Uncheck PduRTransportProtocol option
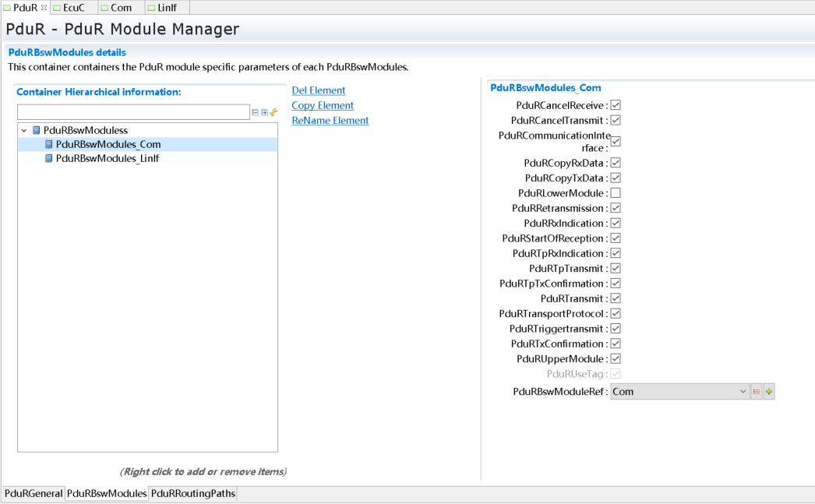This screenshot has height=504, width=815. [616, 314]
